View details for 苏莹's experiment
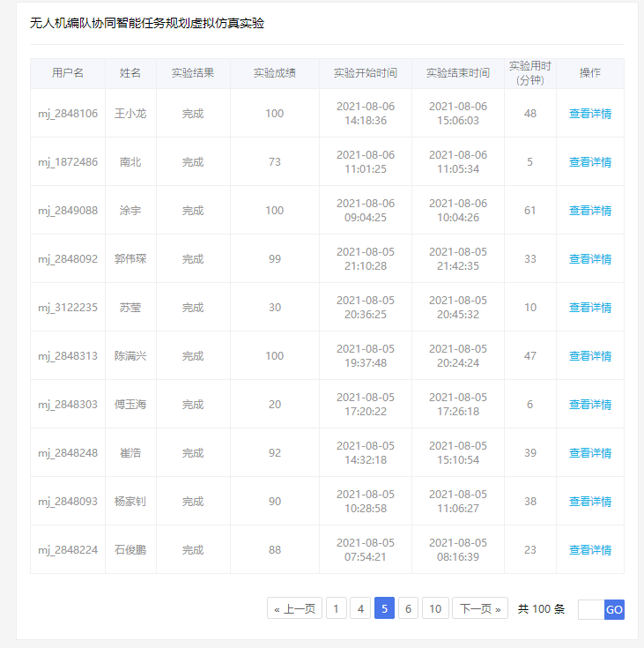This screenshot has height=648, width=644. (589, 308)
